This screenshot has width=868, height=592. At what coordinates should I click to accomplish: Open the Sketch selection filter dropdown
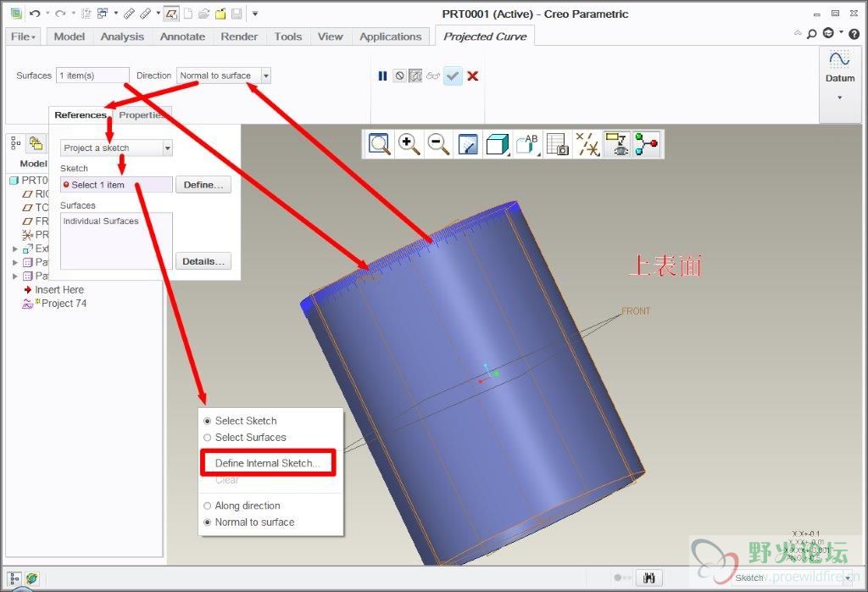tap(848, 578)
